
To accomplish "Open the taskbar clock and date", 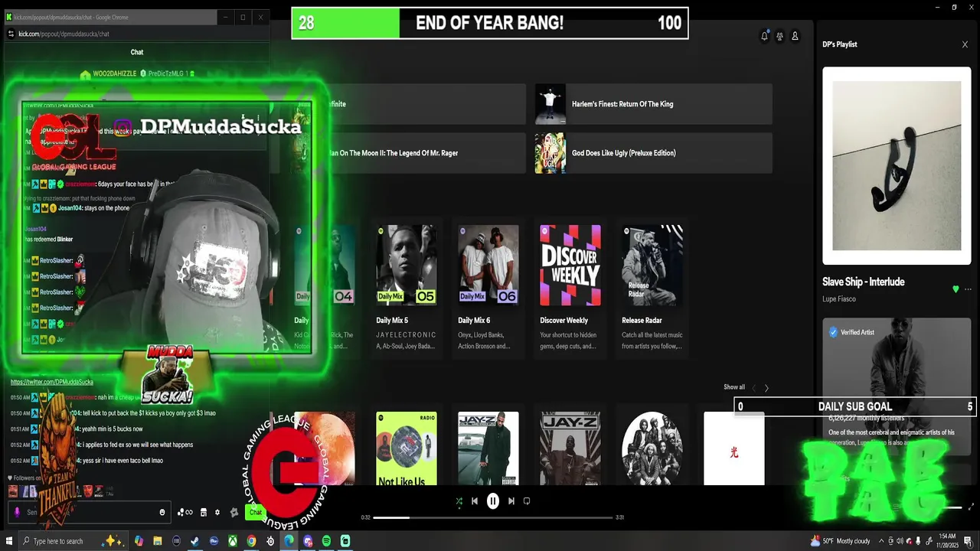I will pyautogui.click(x=948, y=541).
